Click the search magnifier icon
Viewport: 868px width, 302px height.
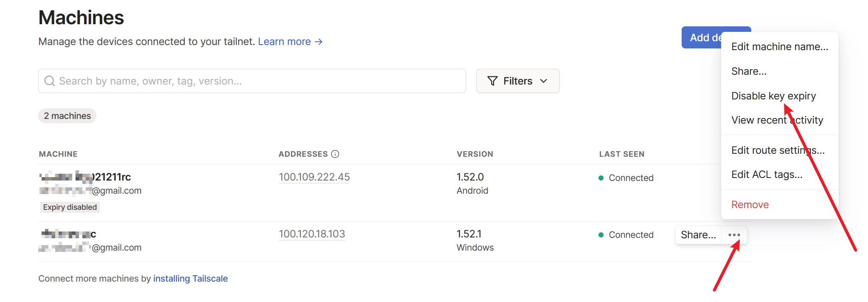[x=50, y=81]
